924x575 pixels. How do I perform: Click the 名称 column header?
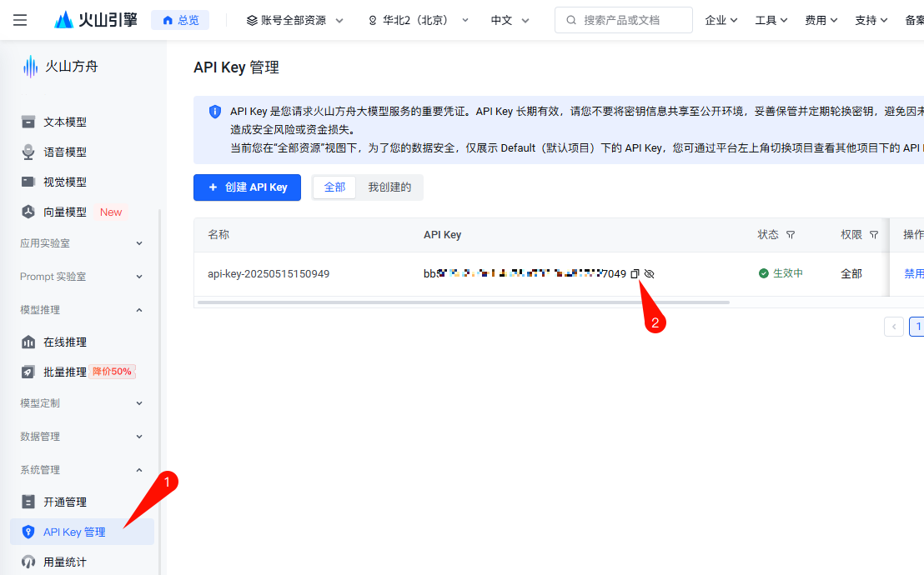pyautogui.click(x=218, y=234)
